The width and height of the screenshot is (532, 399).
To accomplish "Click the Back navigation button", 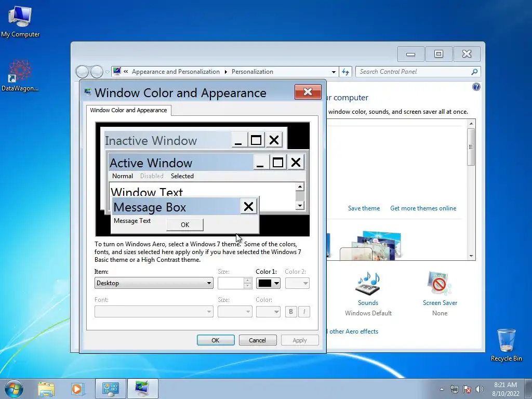I will [82, 72].
